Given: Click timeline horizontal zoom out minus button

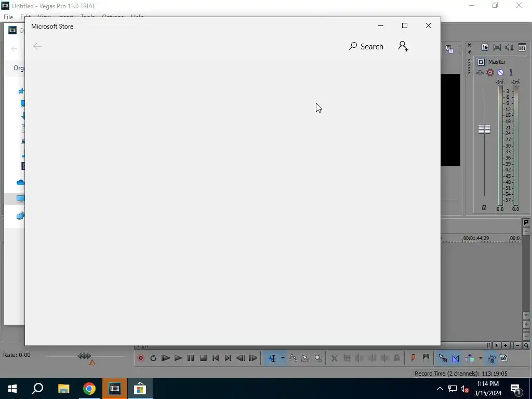Looking at the screenshot, I should click(517, 345).
